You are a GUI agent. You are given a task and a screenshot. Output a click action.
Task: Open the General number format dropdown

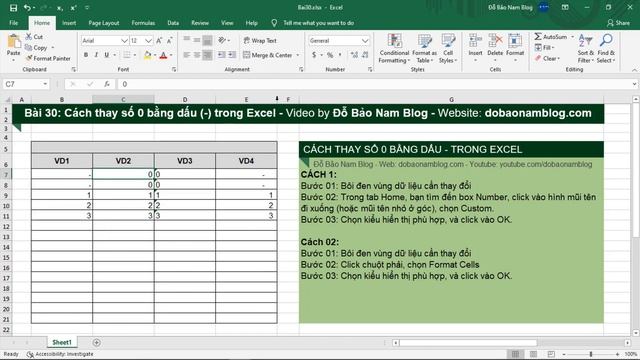pyautogui.click(x=365, y=41)
